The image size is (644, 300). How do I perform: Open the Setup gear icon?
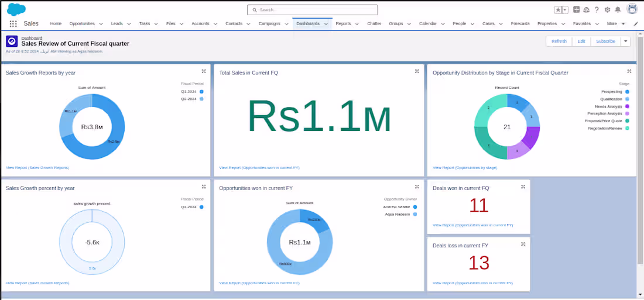pyautogui.click(x=608, y=10)
